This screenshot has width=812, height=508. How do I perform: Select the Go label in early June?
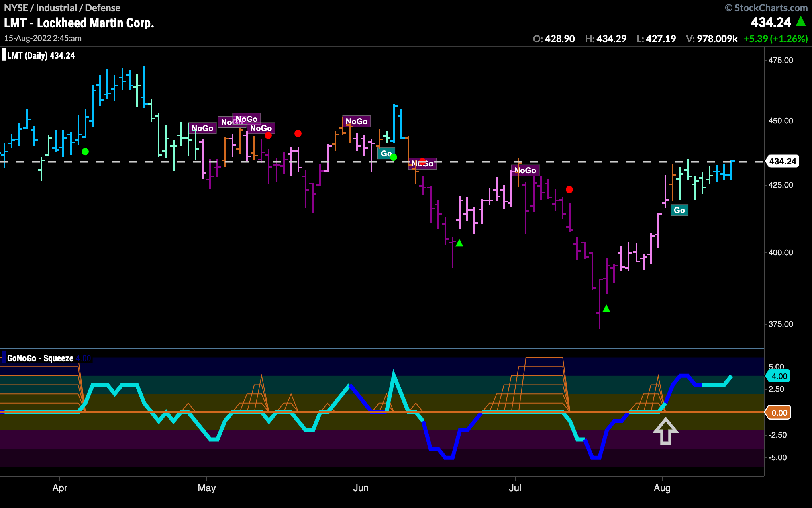386,154
